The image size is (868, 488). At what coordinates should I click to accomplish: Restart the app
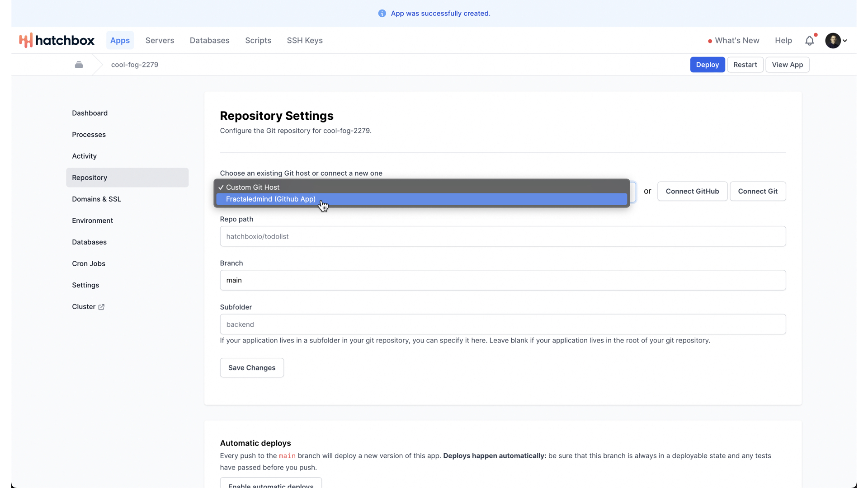[x=745, y=65]
